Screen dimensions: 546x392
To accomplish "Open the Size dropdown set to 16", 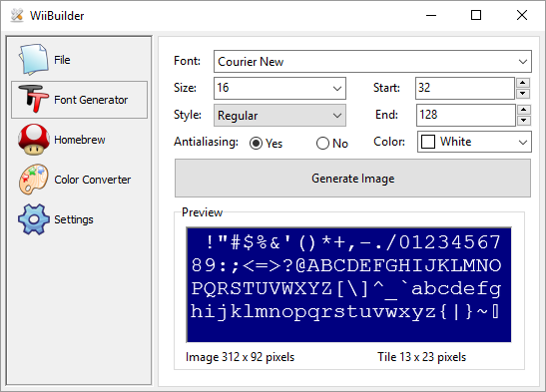I will pos(279,88).
